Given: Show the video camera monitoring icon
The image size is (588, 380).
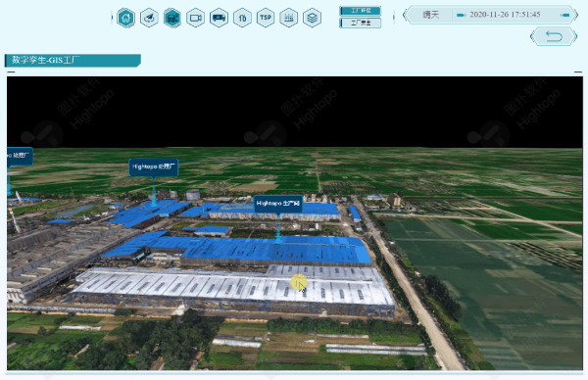Looking at the screenshot, I should pyautogui.click(x=195, y=18).
